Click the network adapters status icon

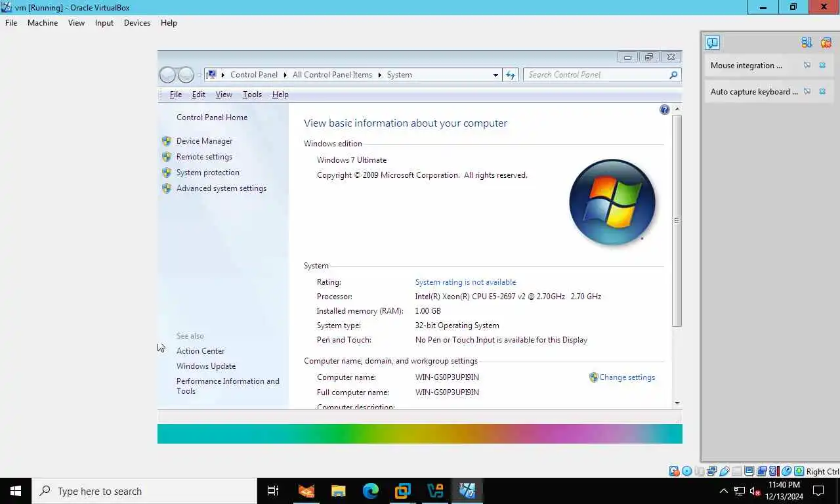coord(711,471)
